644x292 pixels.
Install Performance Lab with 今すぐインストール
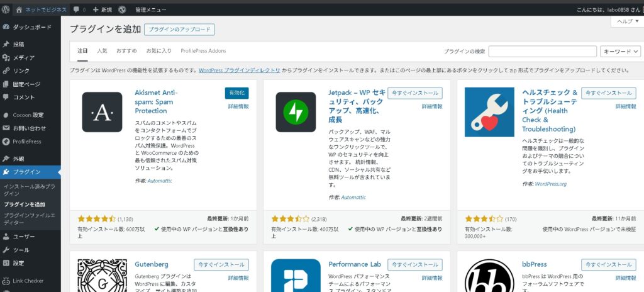415,264
